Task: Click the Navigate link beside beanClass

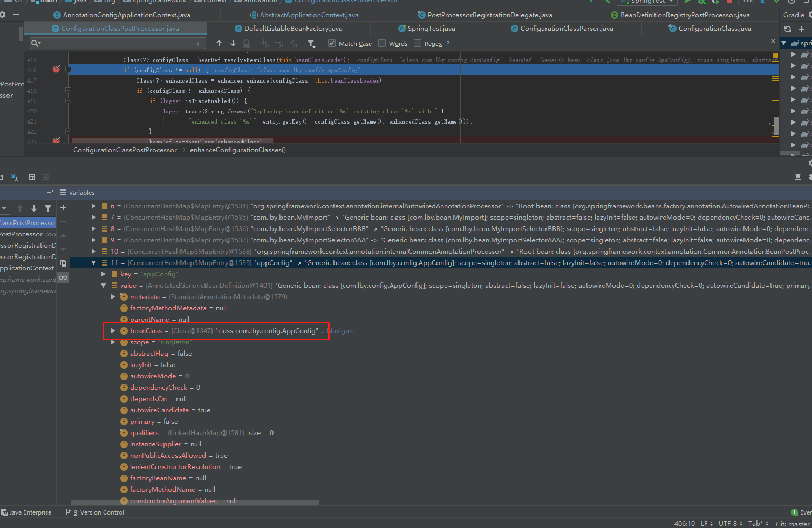Action: pos(342,331)
